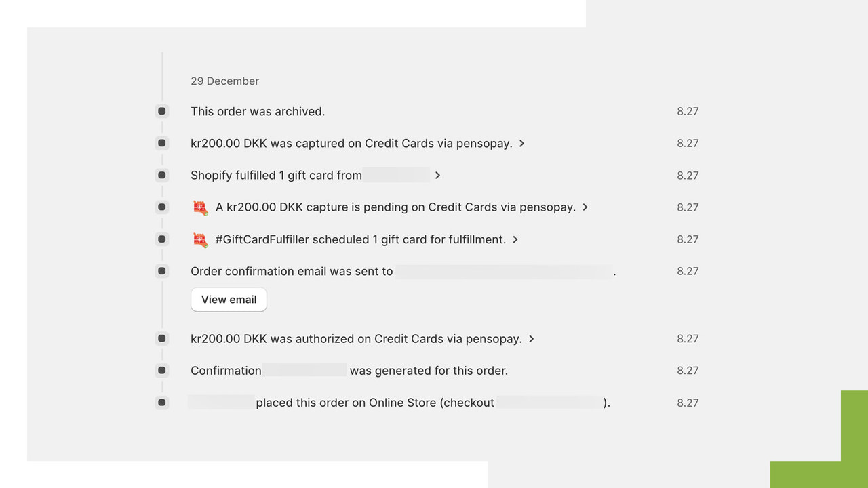Select the 29 December date heading
The image size is (868, 488).
click(x=224, y=81)
